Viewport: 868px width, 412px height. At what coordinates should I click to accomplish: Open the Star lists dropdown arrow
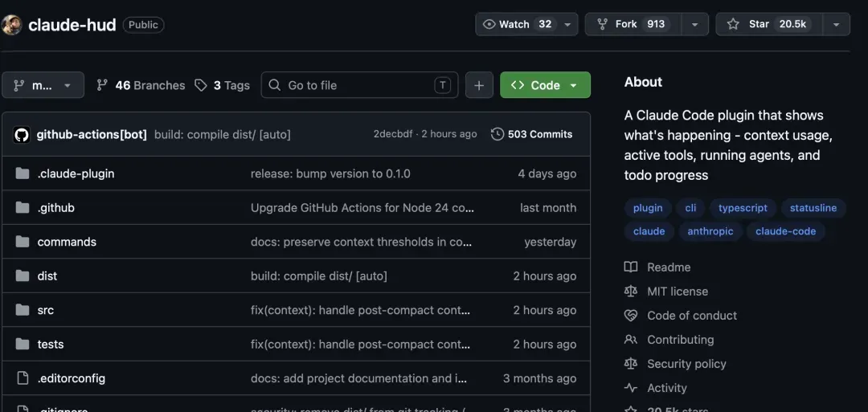point(837,24)
